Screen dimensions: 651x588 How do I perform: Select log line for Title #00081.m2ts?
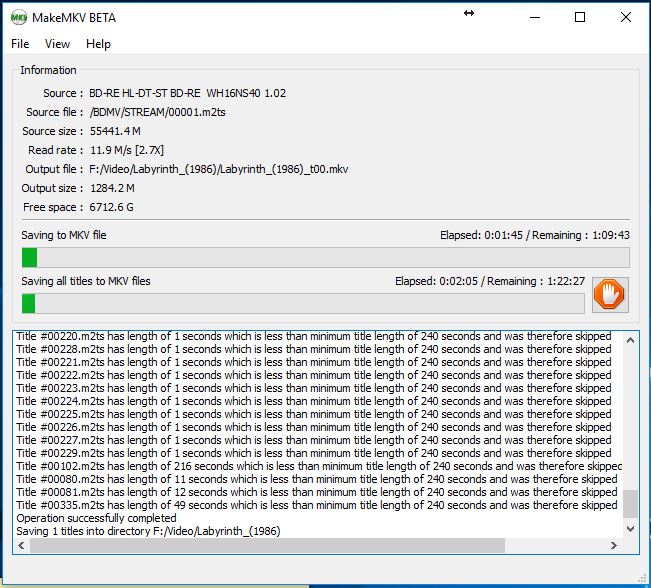pos(317,492)
